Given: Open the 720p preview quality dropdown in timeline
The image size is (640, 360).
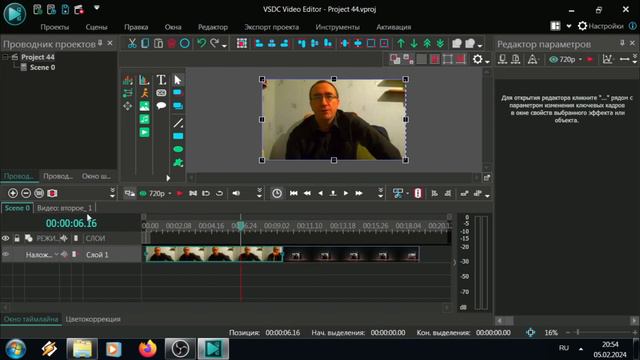Looking at the screenshot, I should click(169, 193).
